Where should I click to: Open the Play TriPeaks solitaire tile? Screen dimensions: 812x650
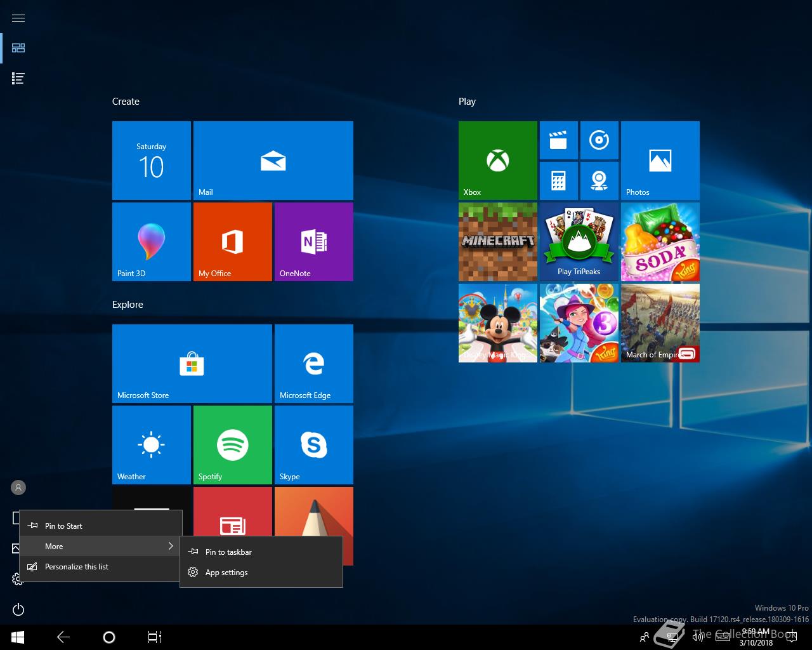coord(579,242)
